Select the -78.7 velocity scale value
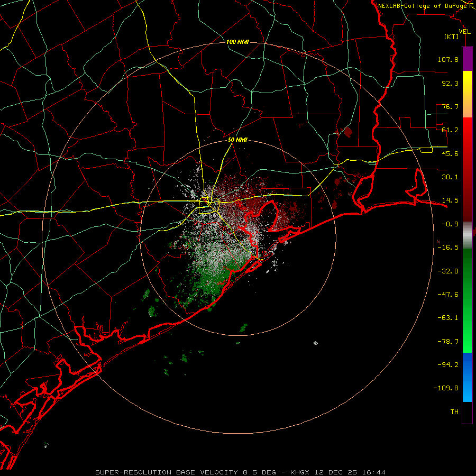The height and width of the screenshot is (476, 476). (x=448, y=342)
